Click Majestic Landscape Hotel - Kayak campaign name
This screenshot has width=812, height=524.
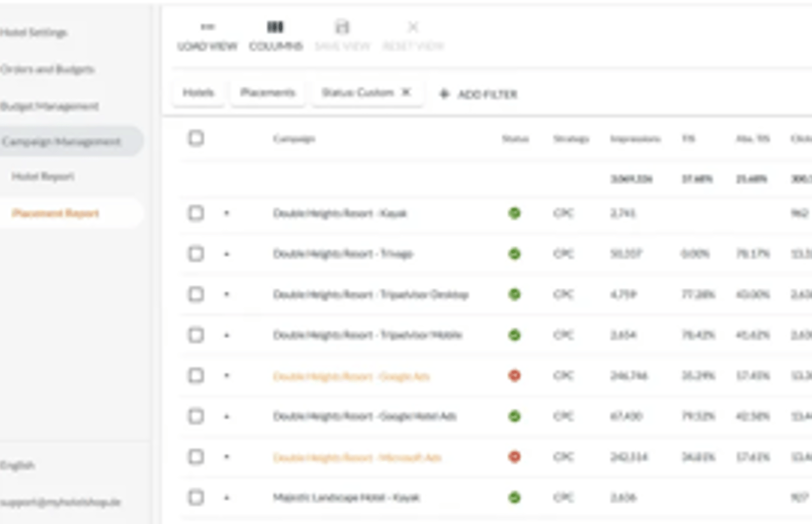click(346, 498)
